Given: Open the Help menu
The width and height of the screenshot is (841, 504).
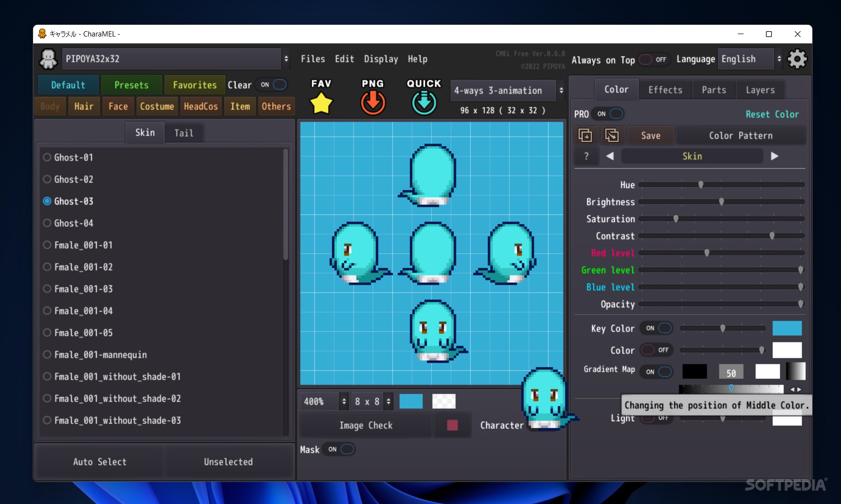Looking at the screenshot, I should (417, 59).
